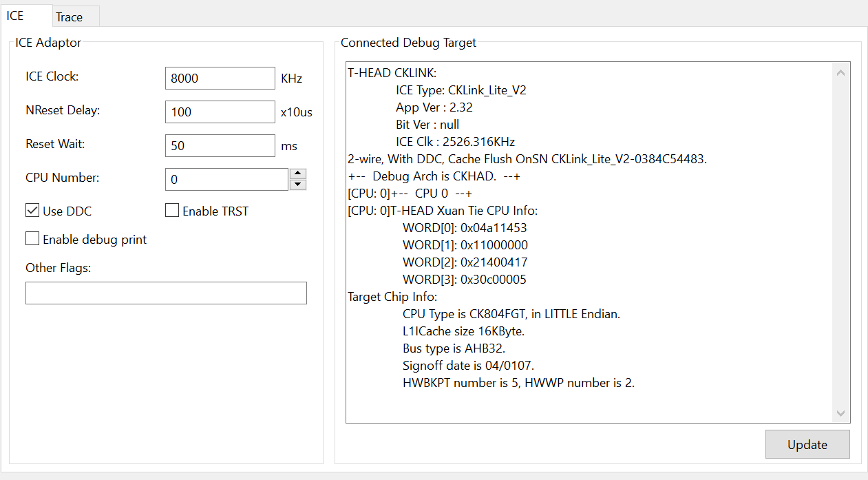Turn on Enable debug print
868x480 pixels.
(32, 239)
